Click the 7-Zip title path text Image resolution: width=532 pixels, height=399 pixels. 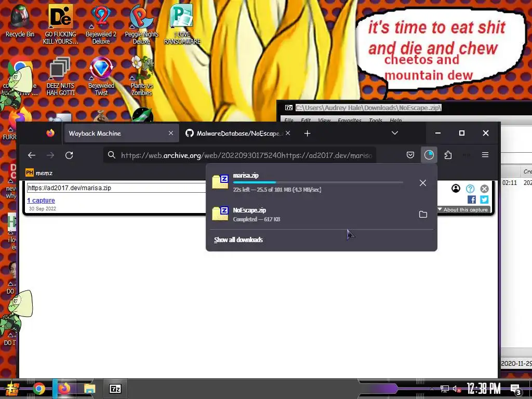(x=368, y=108)
